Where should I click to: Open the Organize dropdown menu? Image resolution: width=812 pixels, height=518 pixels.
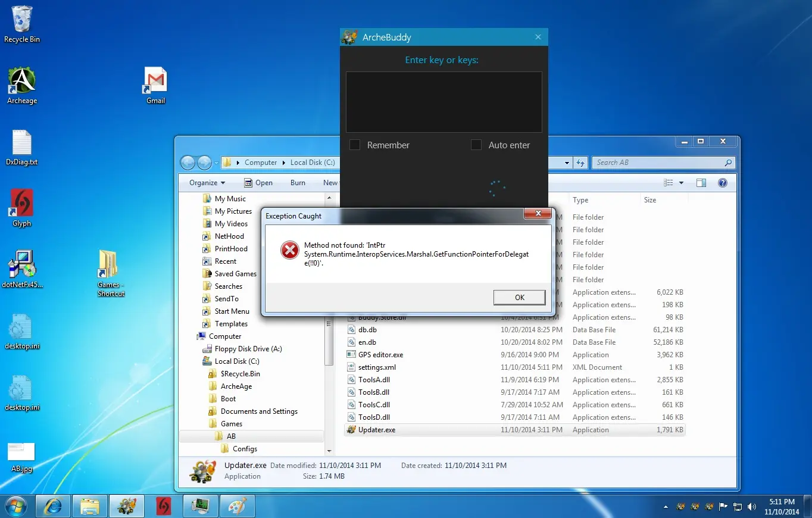coord(207,183)
